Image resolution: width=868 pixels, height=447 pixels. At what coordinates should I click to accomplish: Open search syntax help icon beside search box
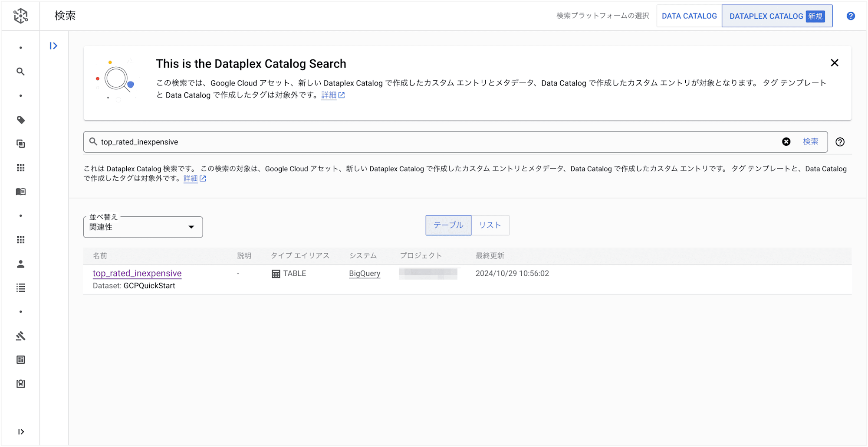click(840, 142)
